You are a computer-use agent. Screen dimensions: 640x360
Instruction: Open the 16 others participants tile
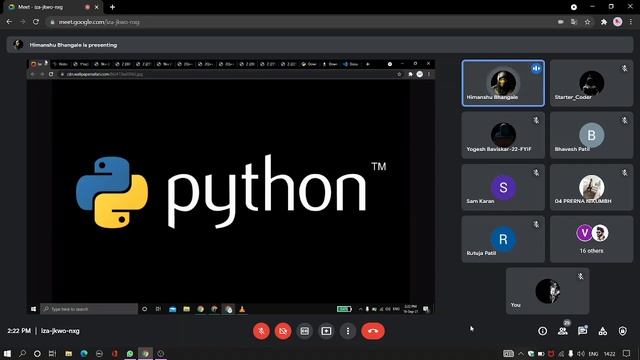(x=591, y=239)
